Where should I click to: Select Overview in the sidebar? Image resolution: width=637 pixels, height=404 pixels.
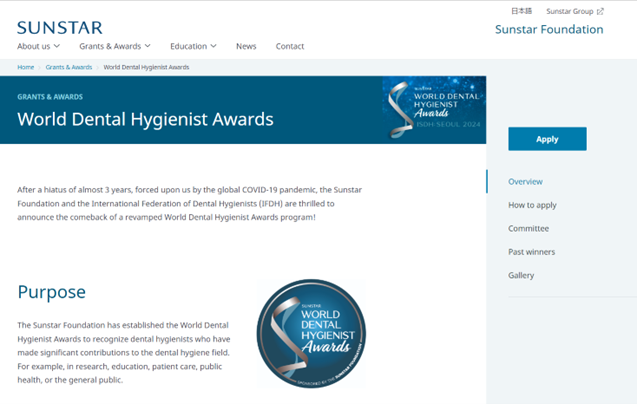(525, 182)
